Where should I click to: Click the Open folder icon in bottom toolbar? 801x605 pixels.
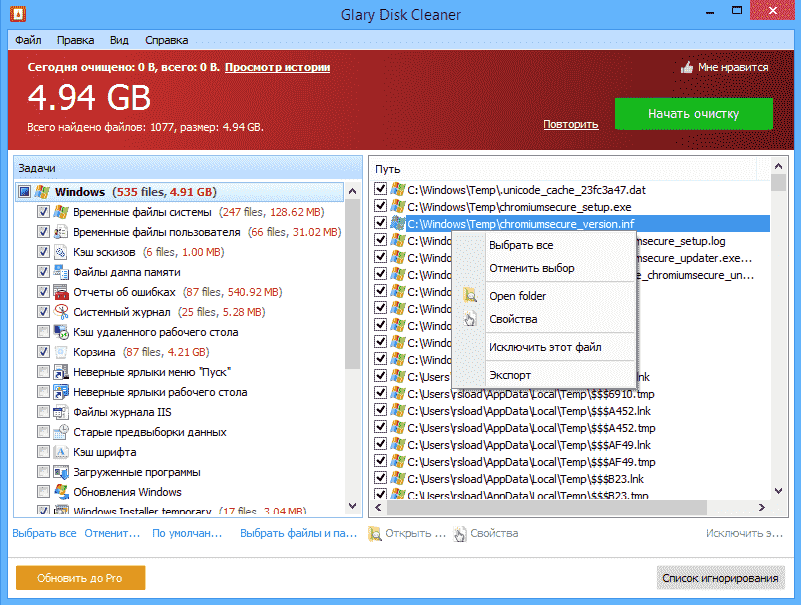click(x=375, y=534)
